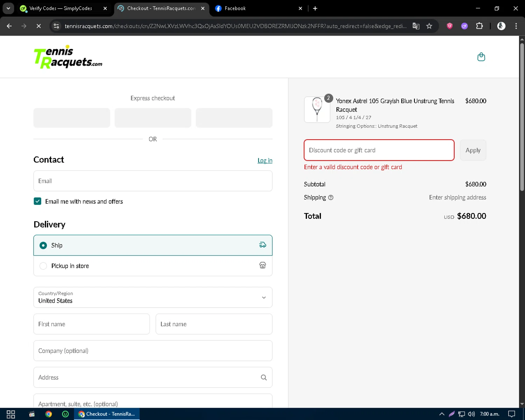Click the TennisRacquets.com logo
525x420 pixels.
[68, 57]
